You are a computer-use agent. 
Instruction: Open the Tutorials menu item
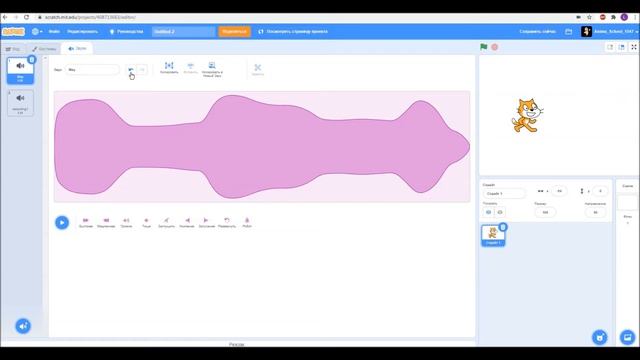[x=127, y=31]
